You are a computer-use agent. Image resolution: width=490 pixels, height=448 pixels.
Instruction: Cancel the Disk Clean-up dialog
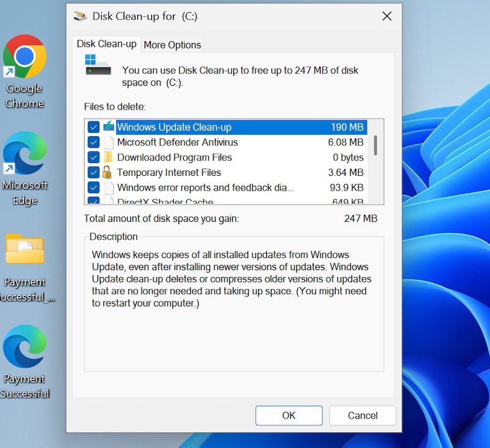[362, 416]
